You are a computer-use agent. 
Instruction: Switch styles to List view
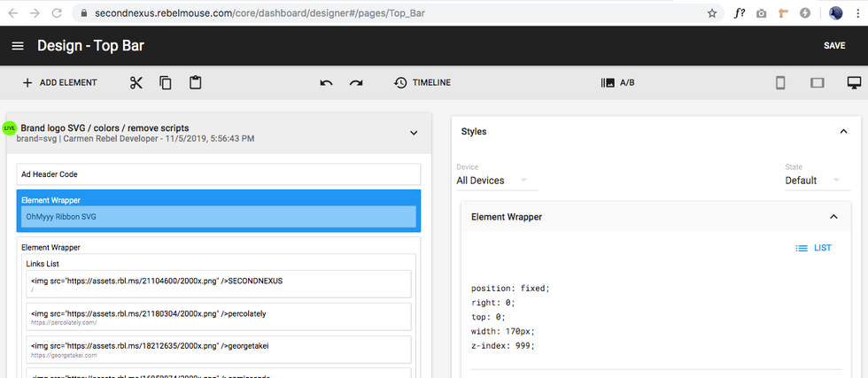[x=813, y=248]
